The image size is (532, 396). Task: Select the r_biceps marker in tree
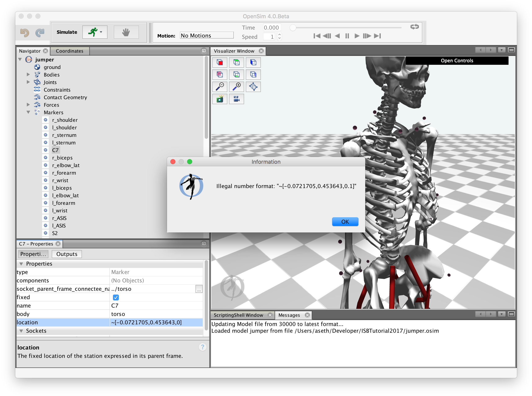(x=62, y=157)
